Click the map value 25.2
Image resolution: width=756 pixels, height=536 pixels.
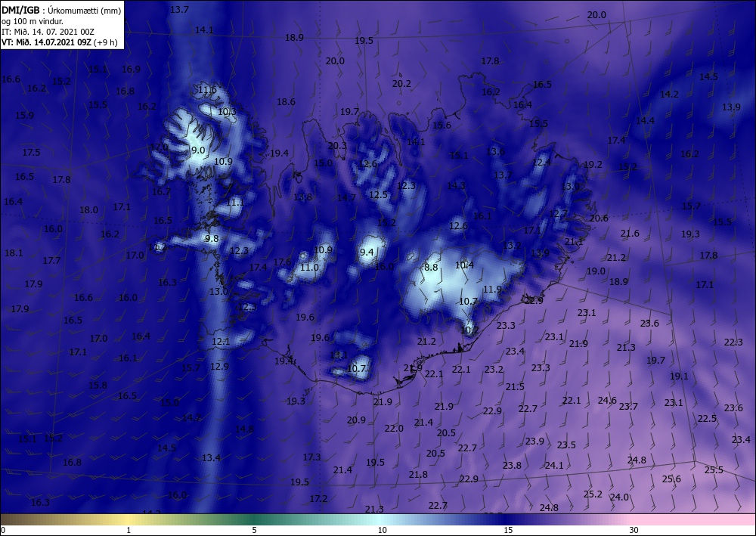pyautogui.click(x=593, y=494)
